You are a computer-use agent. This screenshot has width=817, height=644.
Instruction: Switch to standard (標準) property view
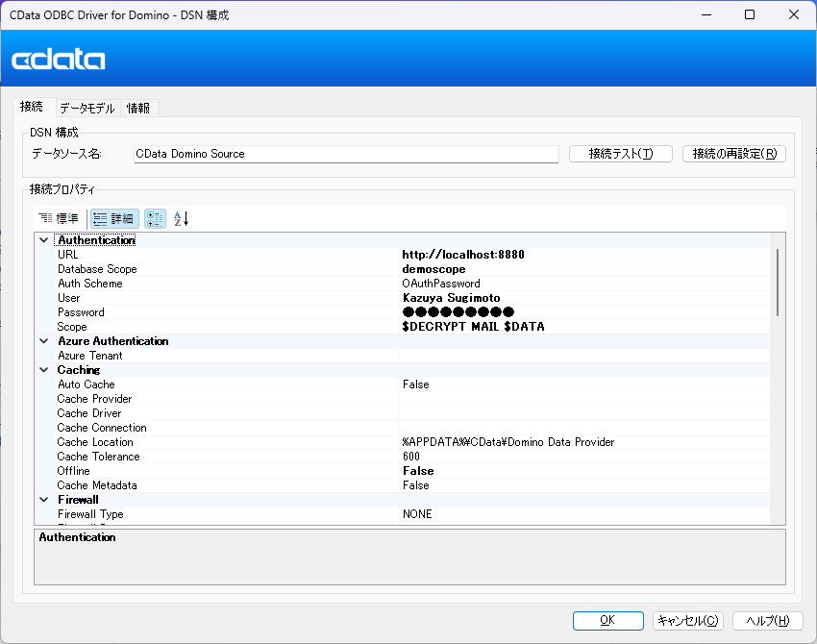click(59, 219)
